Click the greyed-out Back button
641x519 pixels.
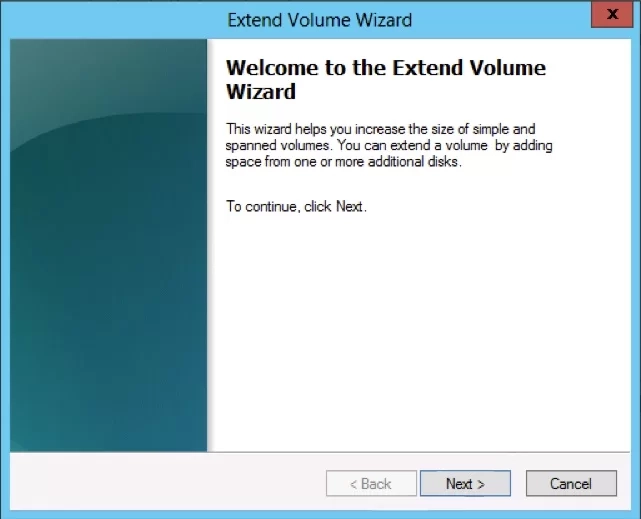[370, 484]
